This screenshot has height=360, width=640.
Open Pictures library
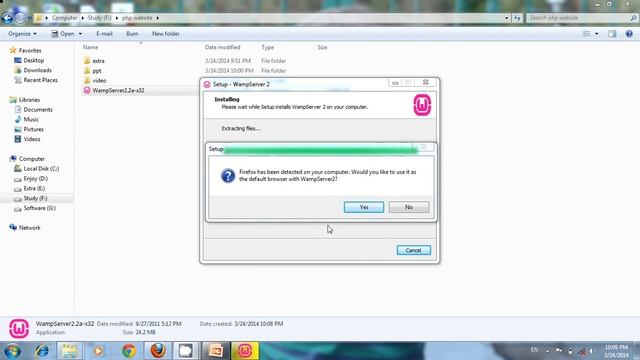33,129
